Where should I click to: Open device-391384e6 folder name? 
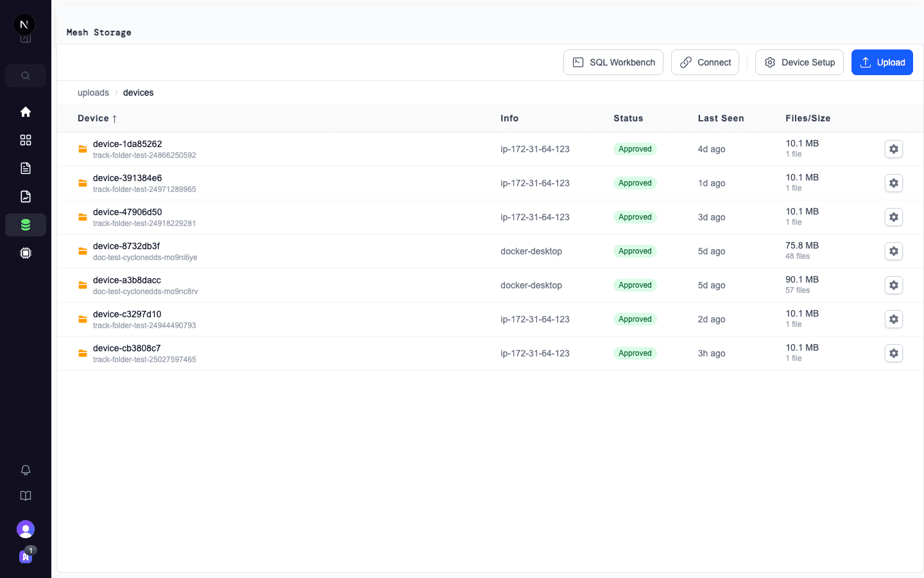tap(128, 178)
